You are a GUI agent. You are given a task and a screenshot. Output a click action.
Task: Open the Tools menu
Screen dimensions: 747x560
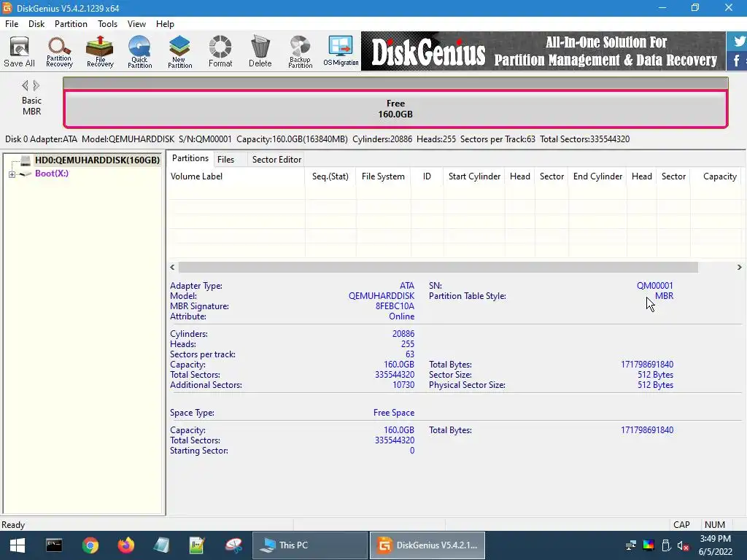[108, 24]
